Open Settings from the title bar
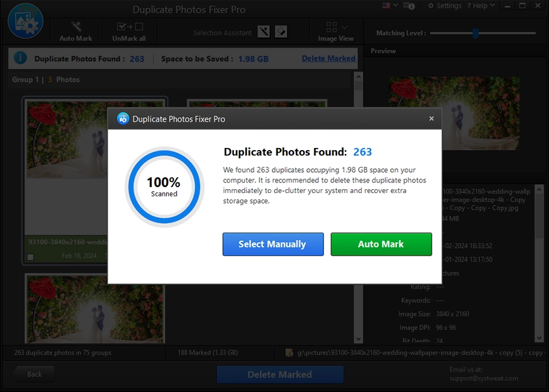The height and width of the screenshot is (392, 549). click(x=445, y=6)
